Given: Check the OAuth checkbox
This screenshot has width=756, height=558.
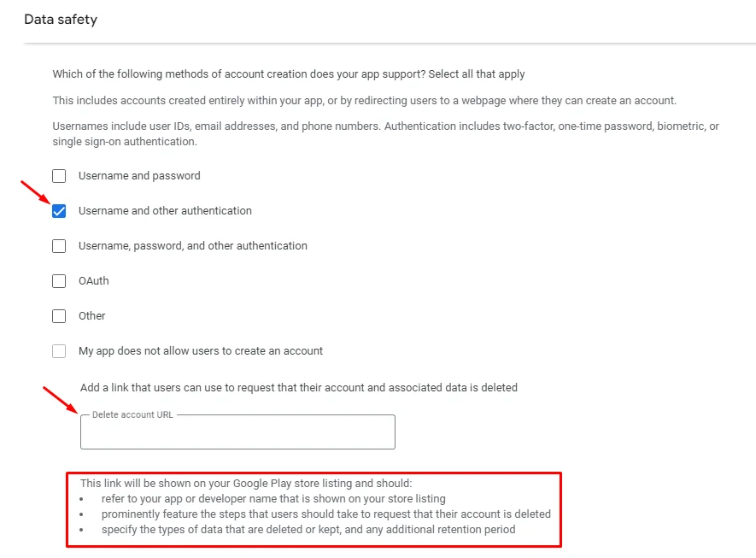Looking at the screenshot, I should [59, 281].
